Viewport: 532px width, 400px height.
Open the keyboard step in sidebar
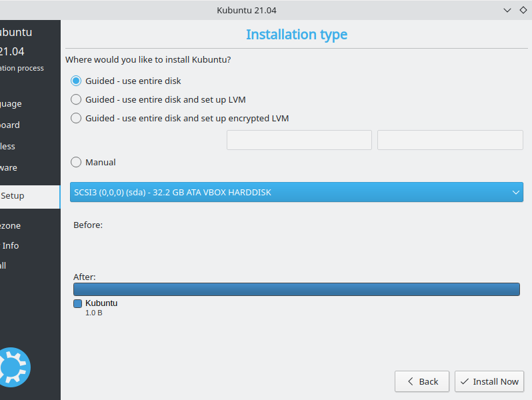(x=10, y=125)
